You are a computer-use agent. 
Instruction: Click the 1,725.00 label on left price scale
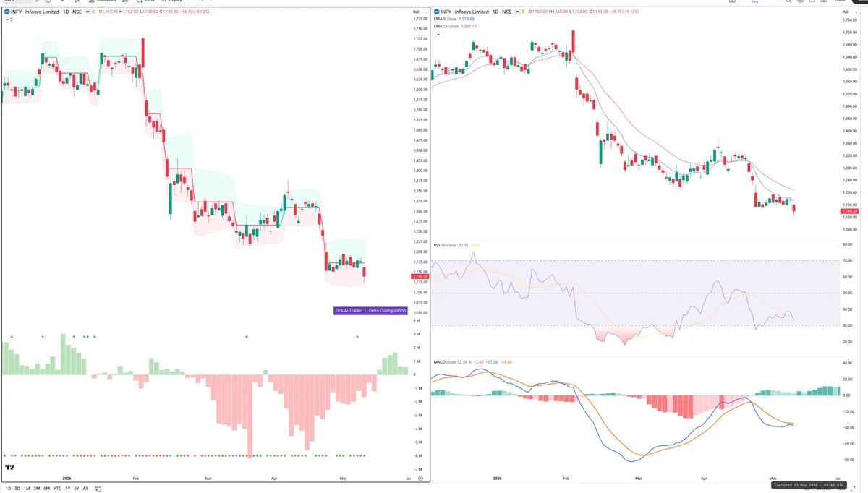[420, 38]
